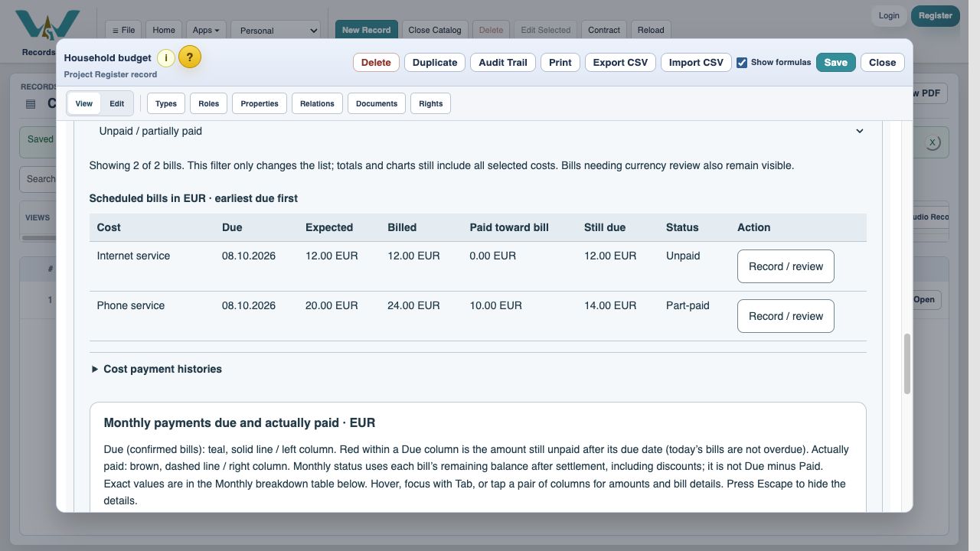Go to the Home menu item
The height and width of the screenshot is (551, 980).
164,30
